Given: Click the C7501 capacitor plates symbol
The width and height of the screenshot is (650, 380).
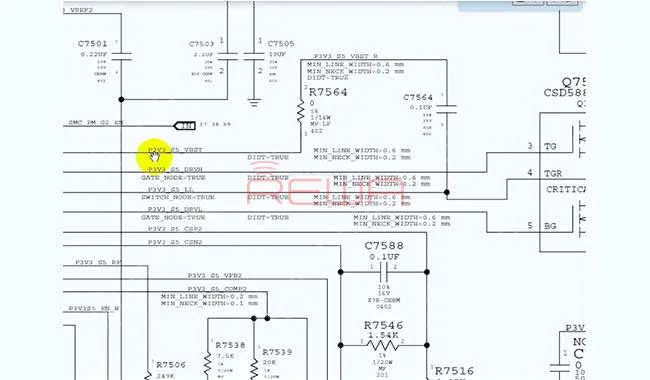Looking at the screenshot, I should (121, 57).
